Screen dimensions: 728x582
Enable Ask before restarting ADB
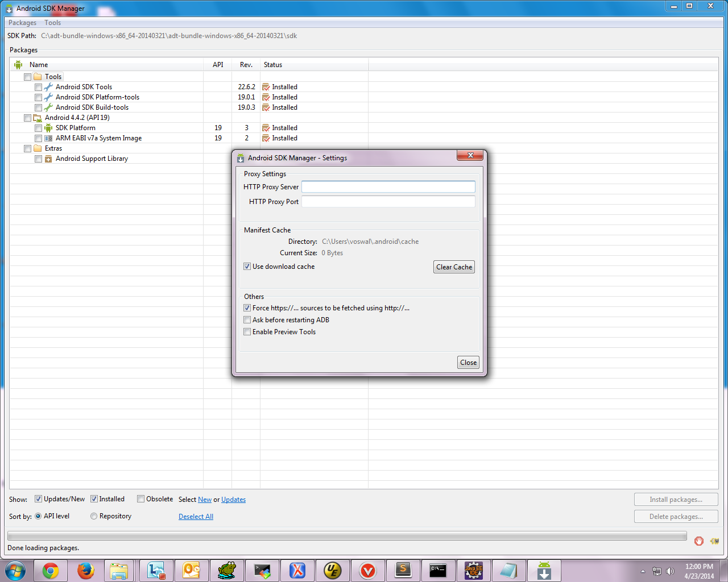point(247,320)
